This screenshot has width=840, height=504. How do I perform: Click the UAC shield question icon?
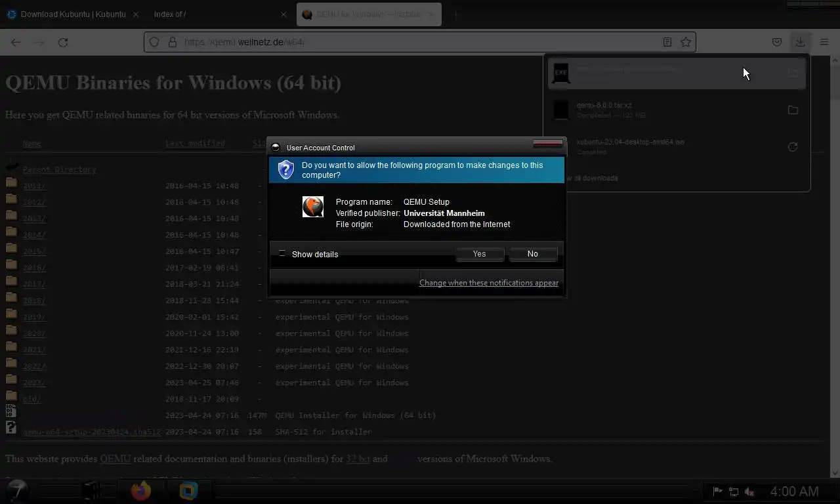point(285,169)
